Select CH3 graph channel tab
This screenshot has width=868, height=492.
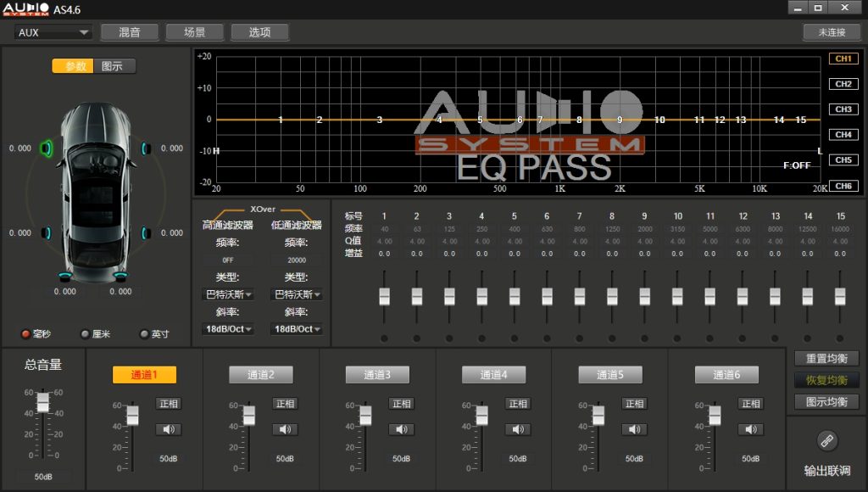[843, 109]
